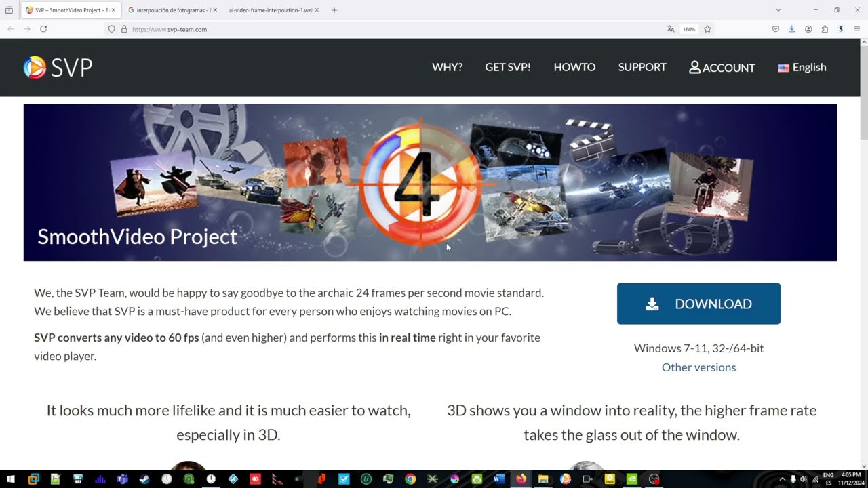The image size is (868, 488).
Task: Open the SUPPORT menu item
Action: pyautogui.click(x=642, y=67)
